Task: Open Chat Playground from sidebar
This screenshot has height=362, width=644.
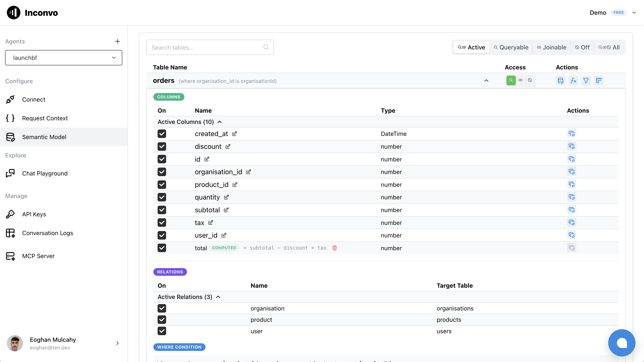Action: (x=45, y=173)
